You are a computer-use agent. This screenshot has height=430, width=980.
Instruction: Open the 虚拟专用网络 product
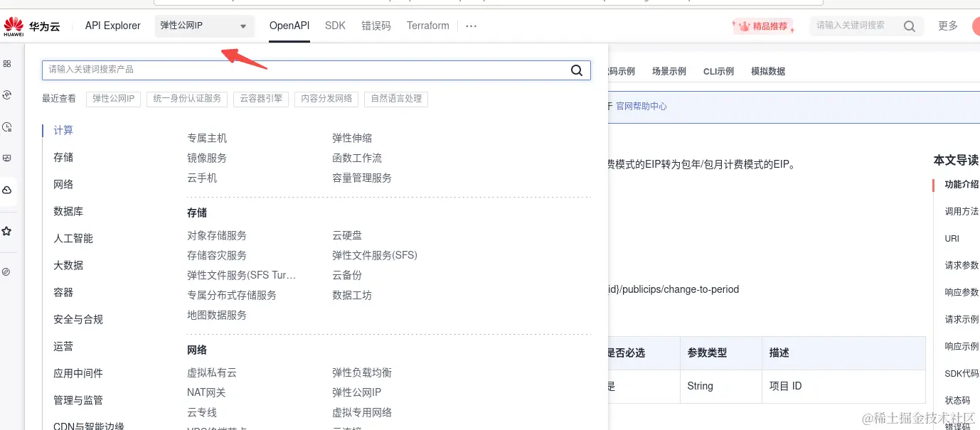click(362, 412)
